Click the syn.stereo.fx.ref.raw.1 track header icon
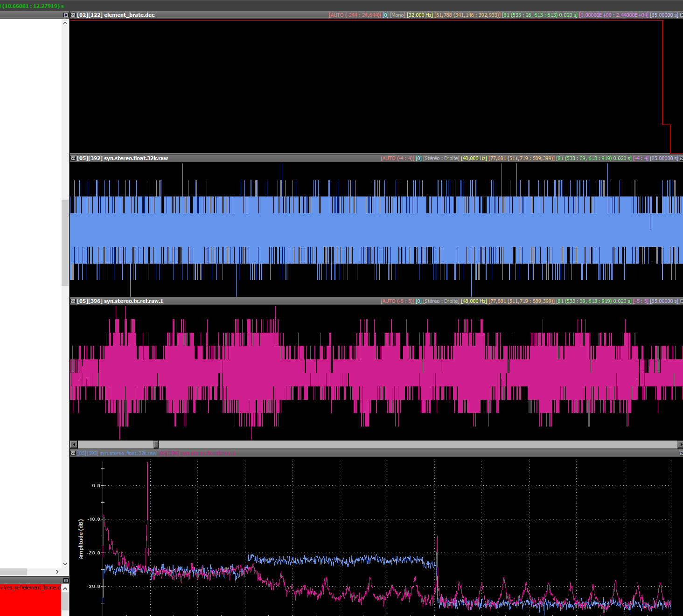683x616 pixels. 73,301
